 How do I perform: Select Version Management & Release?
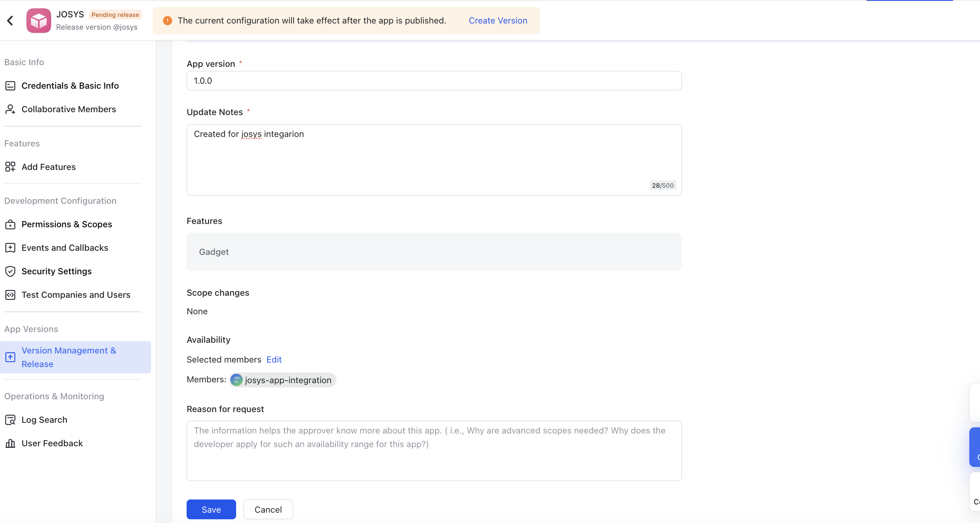(x=69, y=357)
